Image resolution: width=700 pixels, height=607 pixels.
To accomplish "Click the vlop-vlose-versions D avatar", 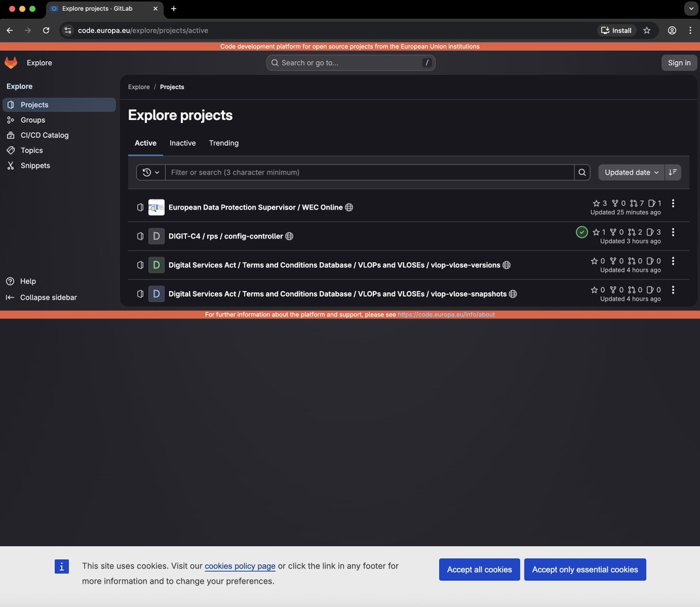I will (156, 265).
